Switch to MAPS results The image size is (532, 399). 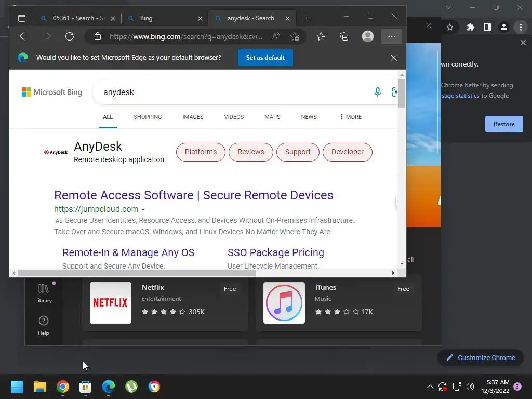(x=272, y=117)
